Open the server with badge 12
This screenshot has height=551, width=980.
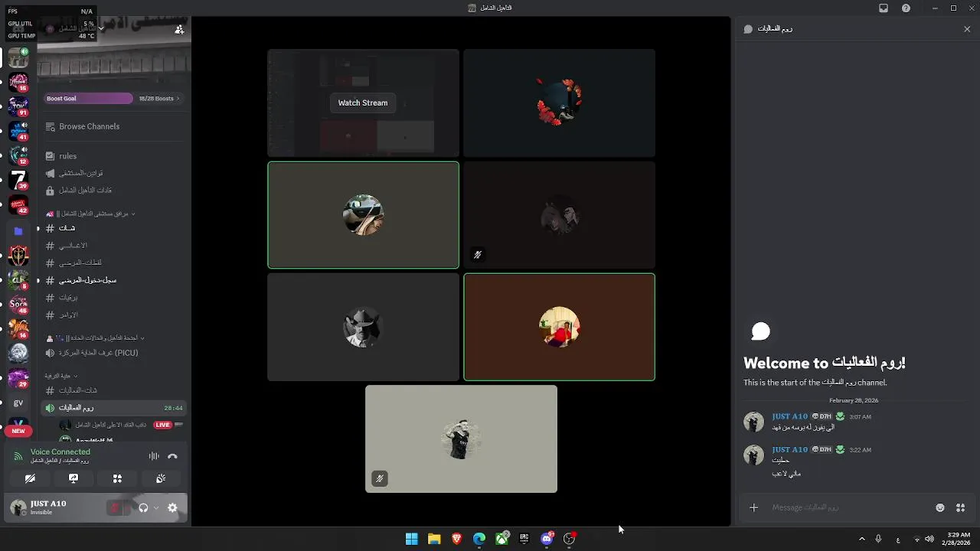(18, 155)
